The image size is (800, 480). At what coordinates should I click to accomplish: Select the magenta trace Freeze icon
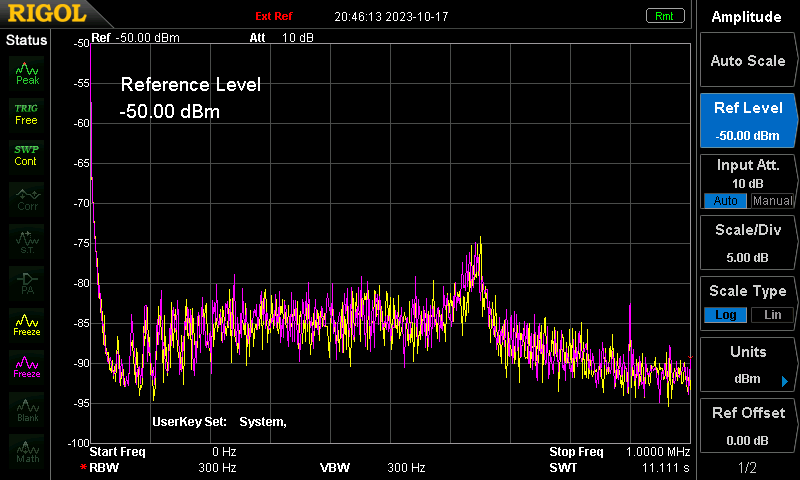pyautogui.click(x=27, y=367)
